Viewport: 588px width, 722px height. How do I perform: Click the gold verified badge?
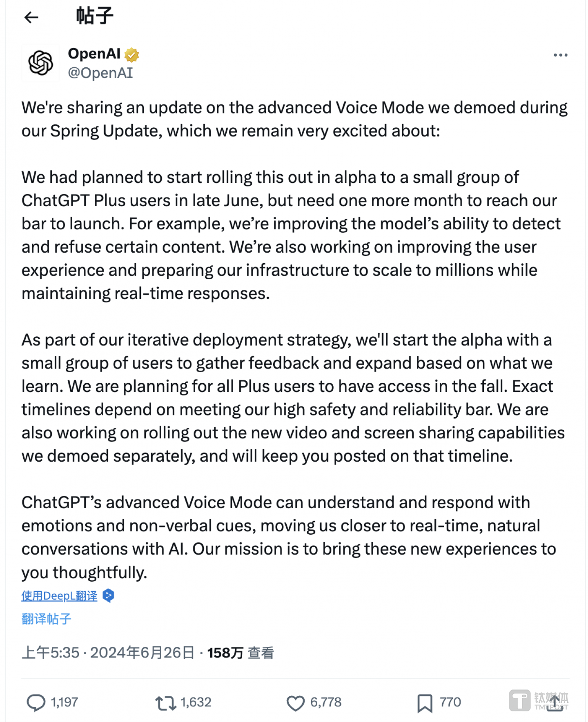(x=131, y=54)
